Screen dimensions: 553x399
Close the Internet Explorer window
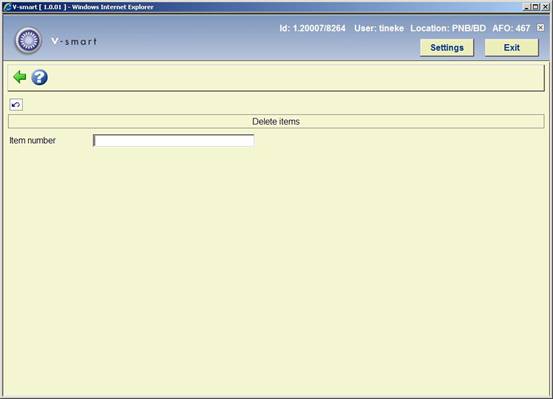[545, 7]
